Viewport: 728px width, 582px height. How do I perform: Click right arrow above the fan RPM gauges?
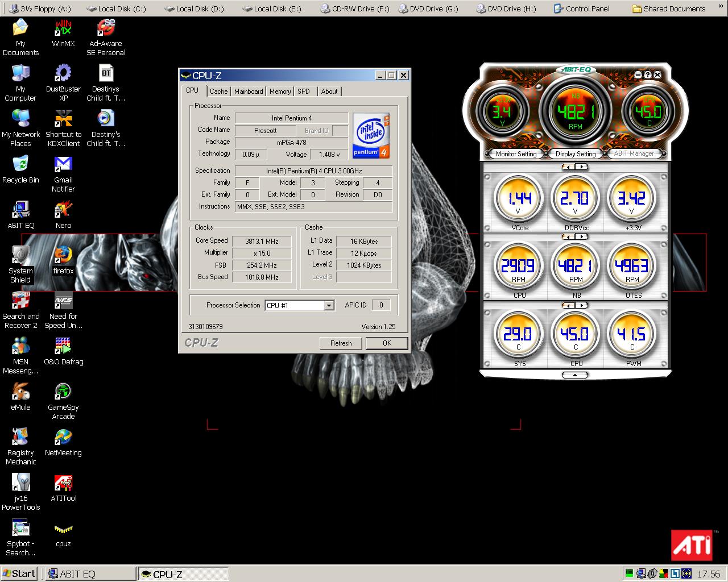(x=581, y=236)
